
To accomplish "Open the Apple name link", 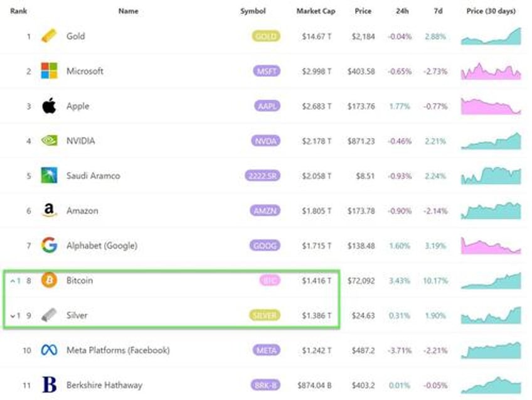I will click(x=78, y=106).
